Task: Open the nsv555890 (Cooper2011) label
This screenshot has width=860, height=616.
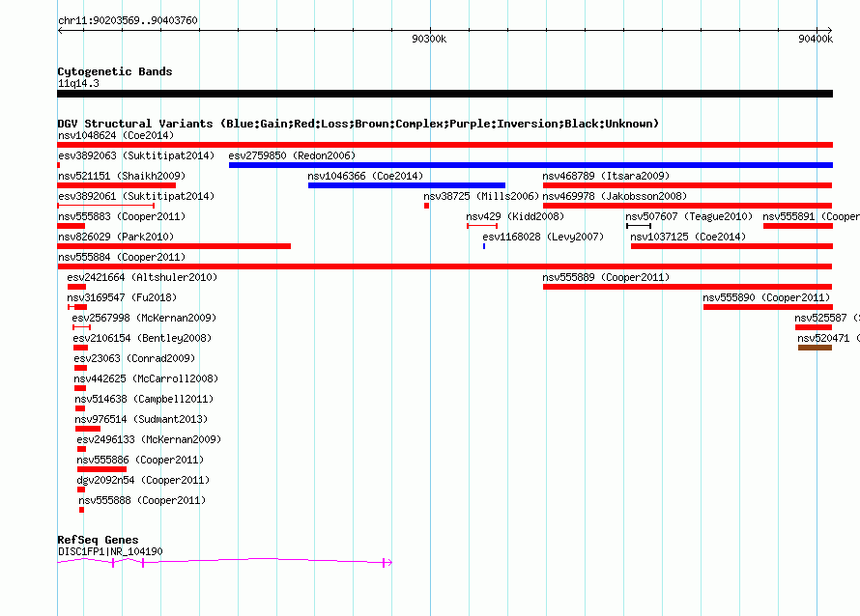Action: pyautogui.click(x=766, y=297)
